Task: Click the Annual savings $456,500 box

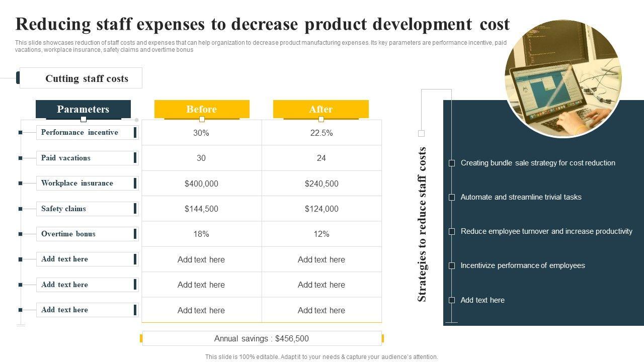Action: tap(262, 338)
